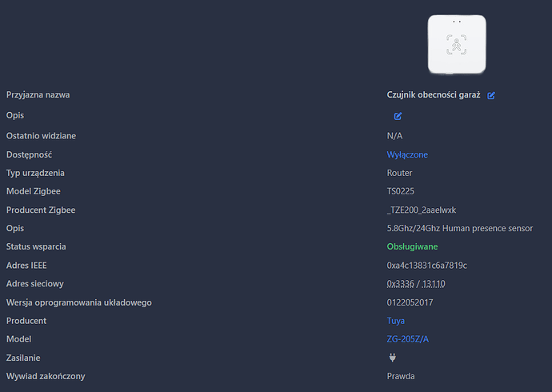Click the Zigbee manufacturer _TZE200_2aaelwxk value

[x=422, y=210]
